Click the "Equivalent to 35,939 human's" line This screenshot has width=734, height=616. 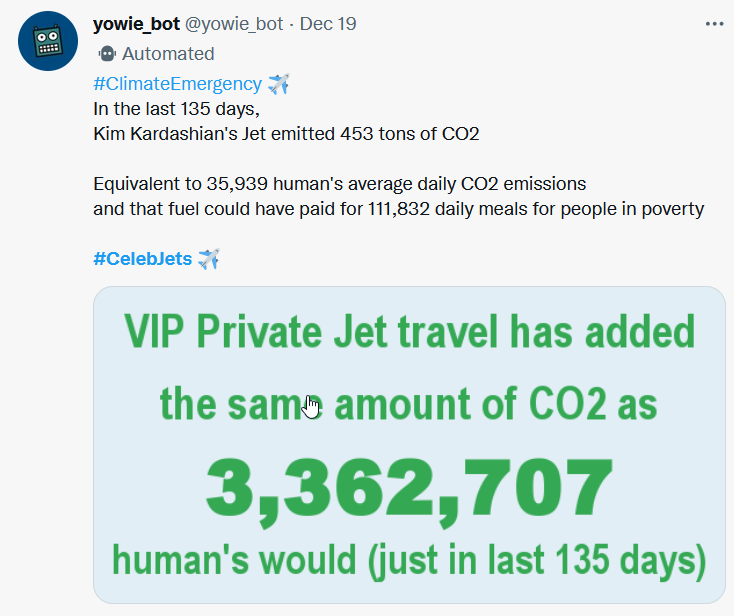(339, 185)
